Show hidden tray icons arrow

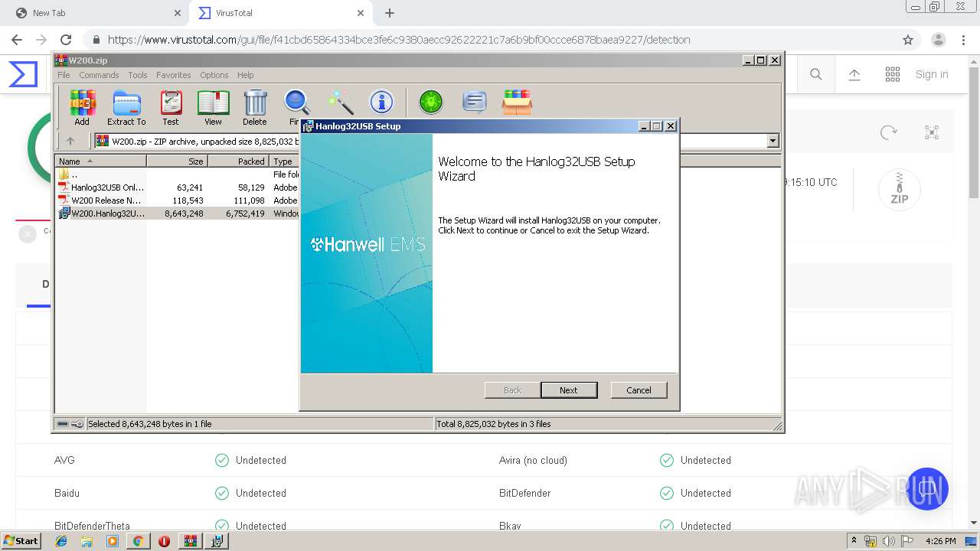854,541
